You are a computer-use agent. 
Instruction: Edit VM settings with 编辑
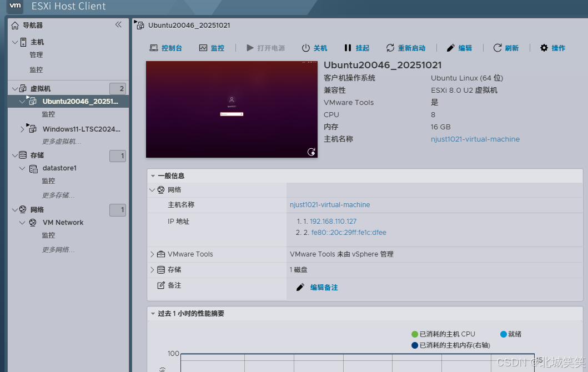(x=459, y=48)
